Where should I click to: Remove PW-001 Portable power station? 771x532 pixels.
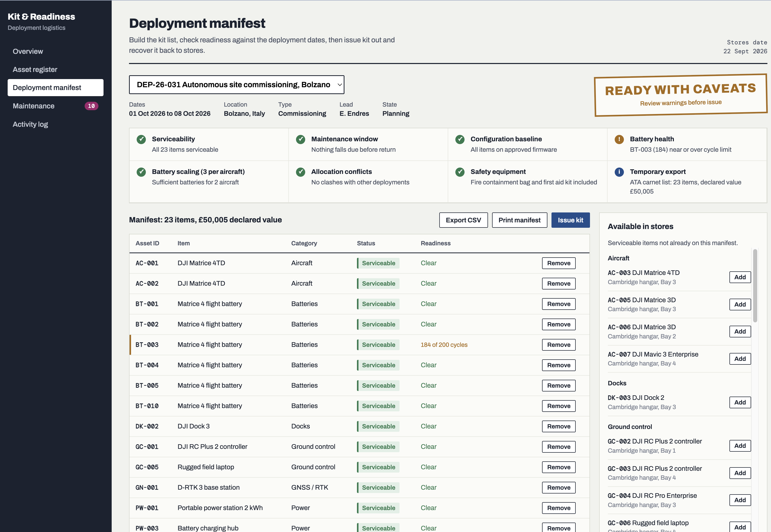(x=558, y=508)
